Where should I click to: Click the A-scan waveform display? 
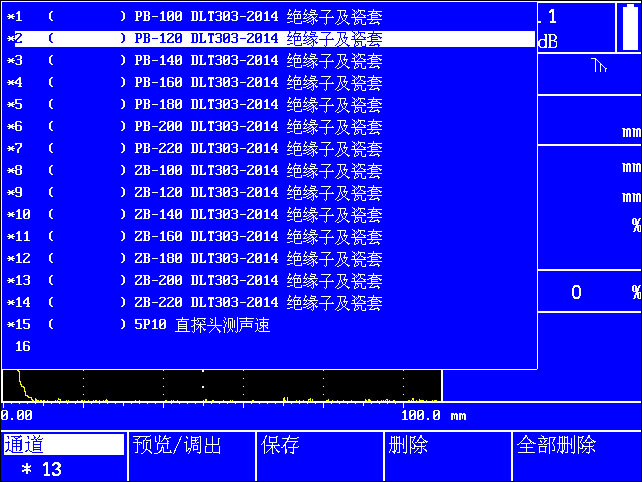pyautogui.click(x=222, y=385)
